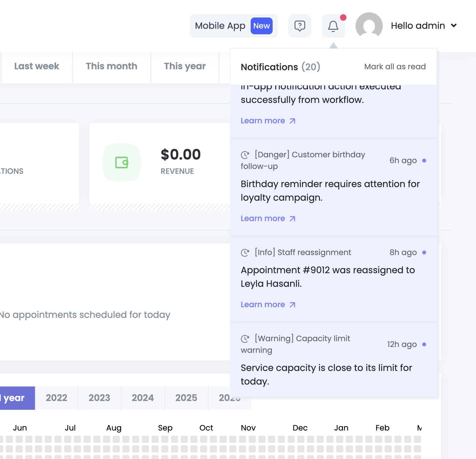Open the notifications bell icon
The image size is (476, 459).
pos(333,26)
